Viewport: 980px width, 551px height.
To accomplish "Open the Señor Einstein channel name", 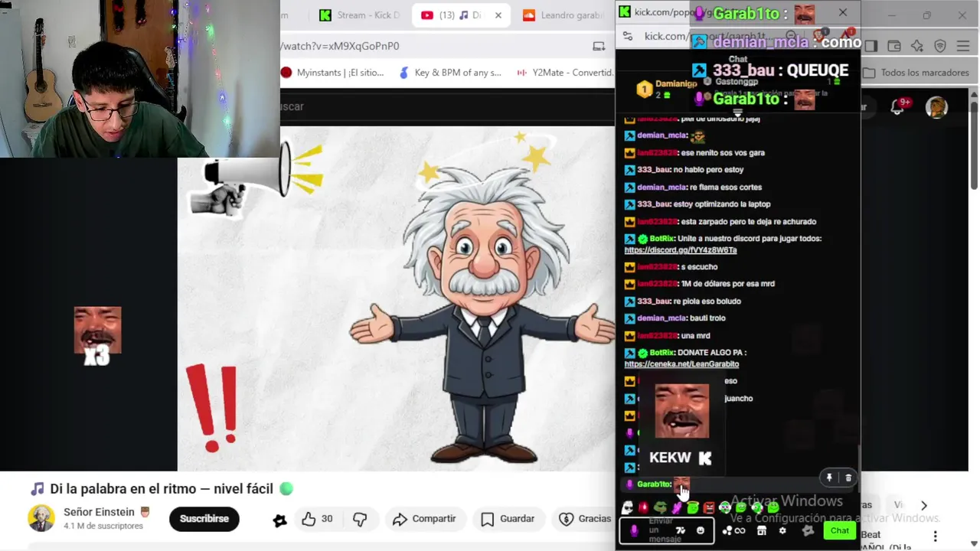I will pyautogui.click(x=99, y=512).
